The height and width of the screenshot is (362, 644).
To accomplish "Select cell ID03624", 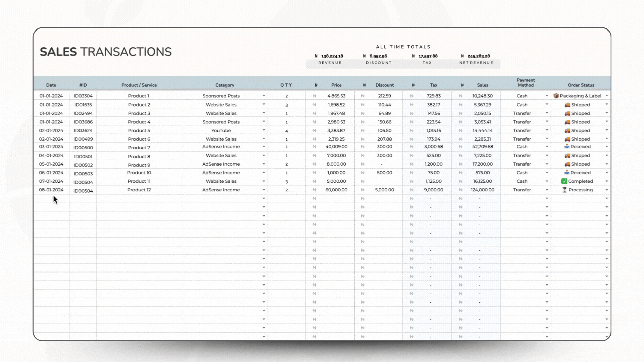I will pyautogui.click(x=83, y=131).
